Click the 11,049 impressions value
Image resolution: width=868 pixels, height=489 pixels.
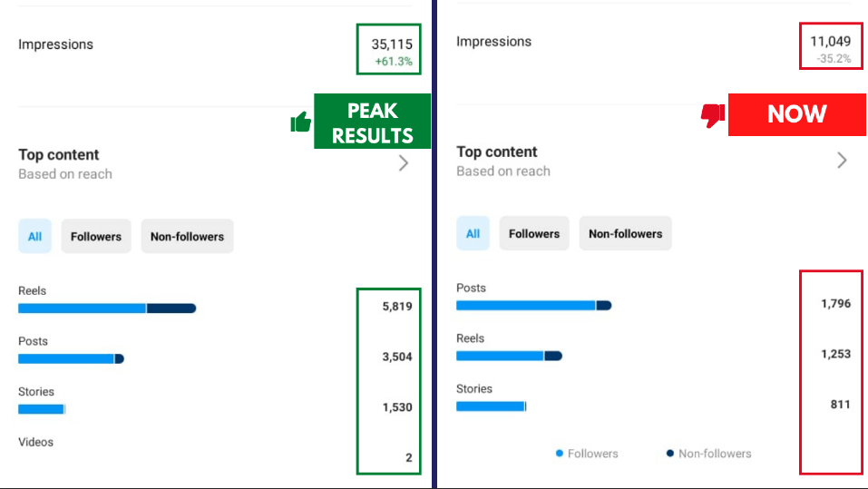(830, 41)
